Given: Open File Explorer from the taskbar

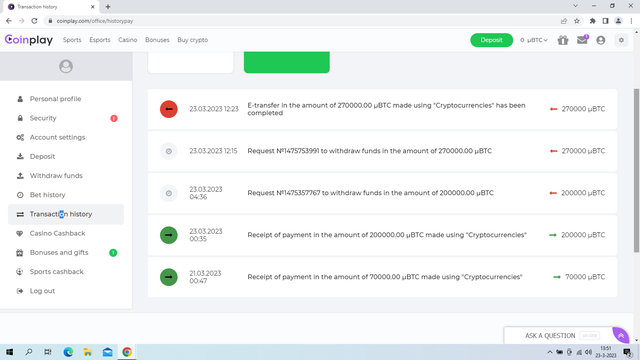Looking at the screenshot, I should click(88, 352).
